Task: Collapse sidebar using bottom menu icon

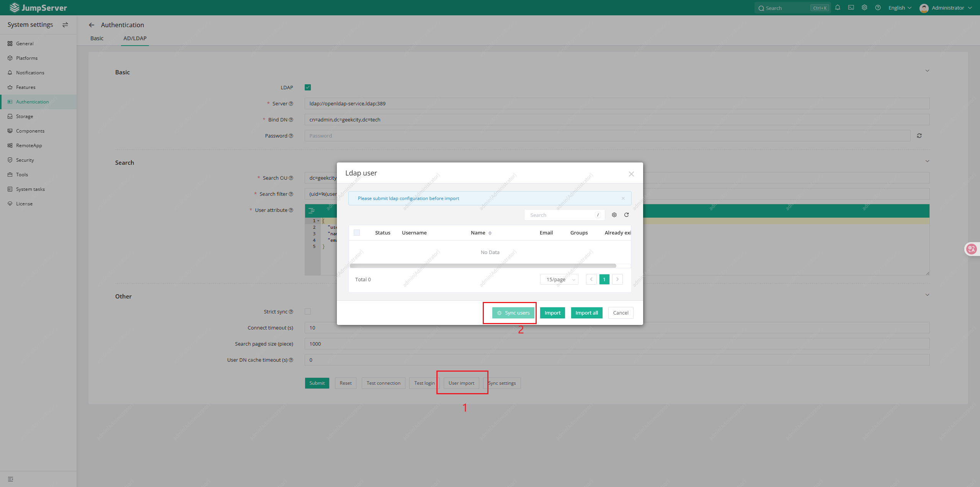Action: 10,479
